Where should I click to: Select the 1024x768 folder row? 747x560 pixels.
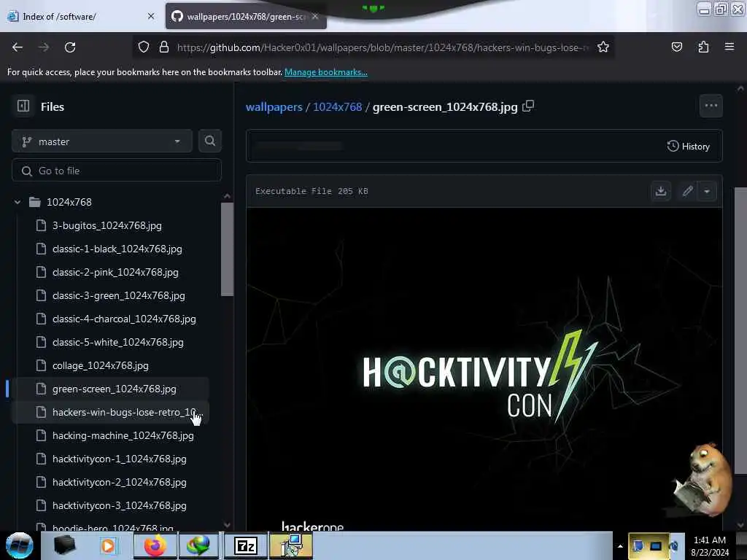[x=111, y=202]
